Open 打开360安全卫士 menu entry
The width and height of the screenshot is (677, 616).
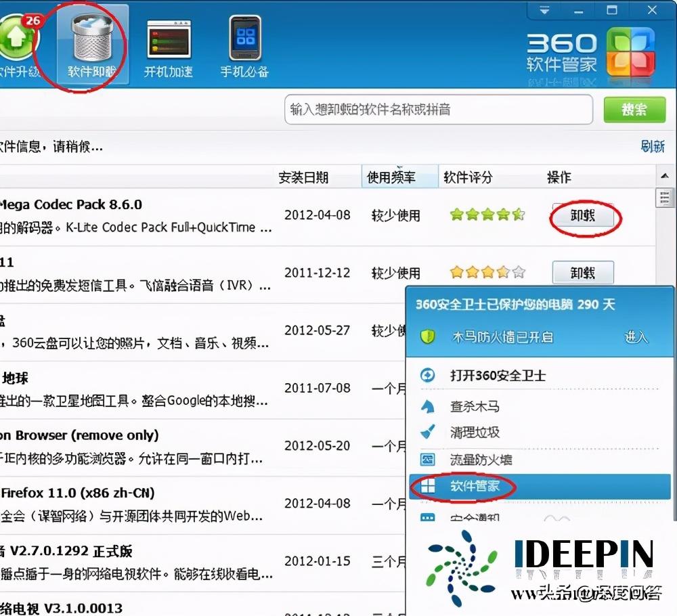498,376
